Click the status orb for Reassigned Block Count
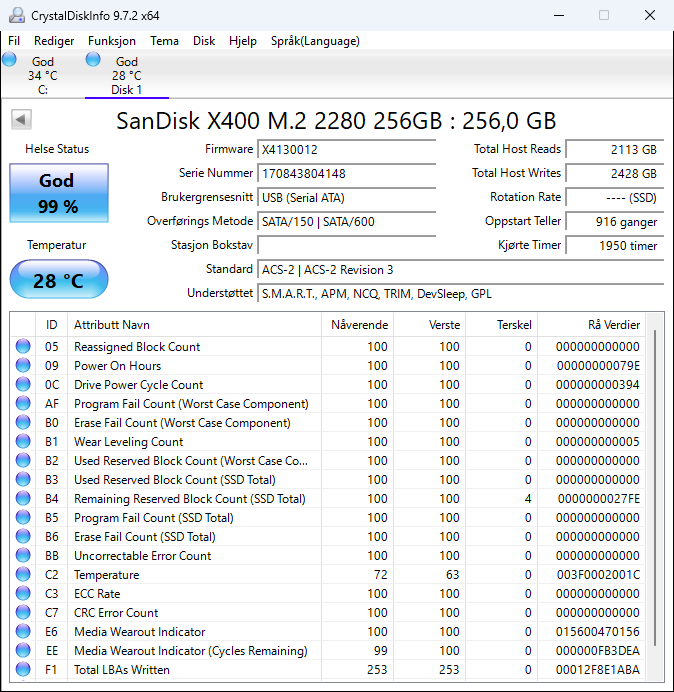The image size is (674, 692). coord(23,346)
